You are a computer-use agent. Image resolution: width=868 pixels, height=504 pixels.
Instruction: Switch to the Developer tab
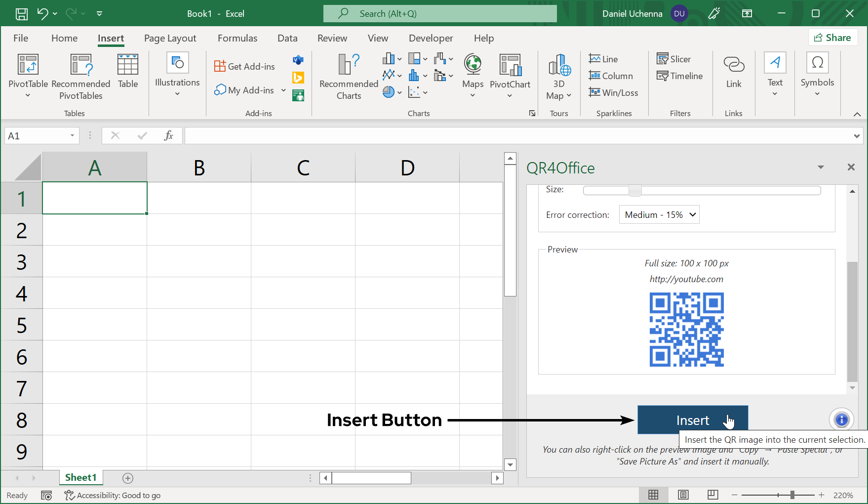pos(431,39)
